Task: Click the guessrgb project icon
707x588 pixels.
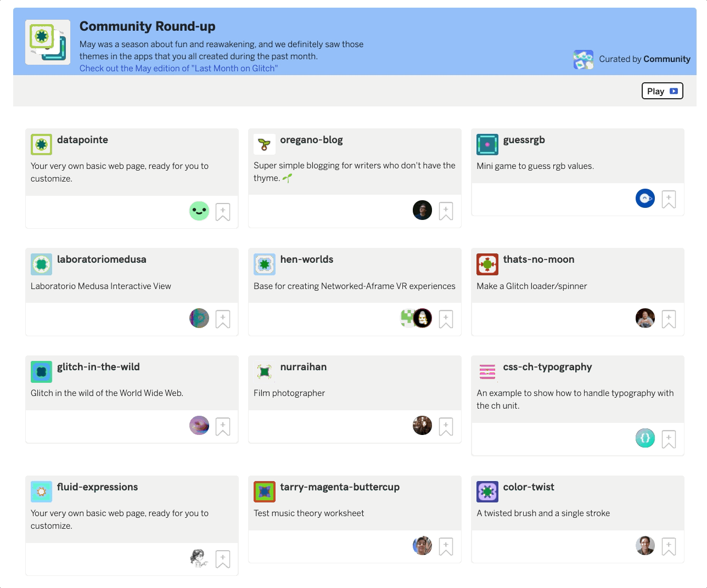Action: point(487,145)
